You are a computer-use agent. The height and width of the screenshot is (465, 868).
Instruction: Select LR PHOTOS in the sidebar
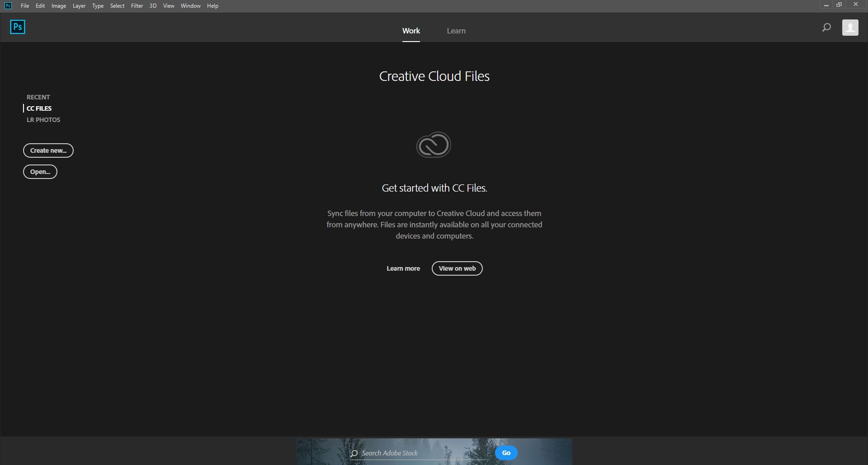tap(43, 120)
